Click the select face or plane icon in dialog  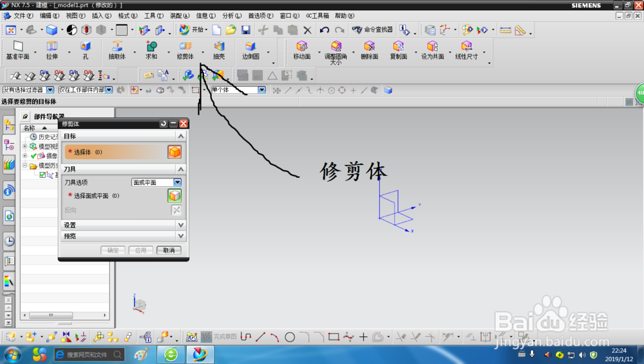coord(175,196)
